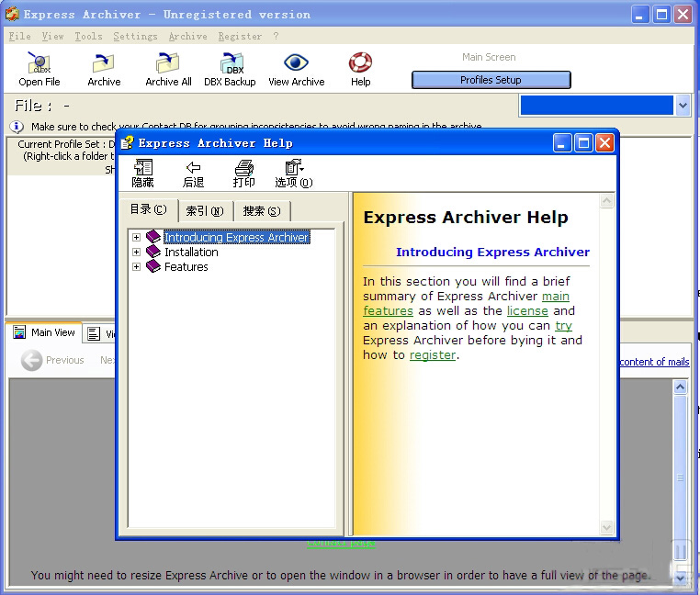
Task: Click the Main Screen label button
Action: [489, 57]
